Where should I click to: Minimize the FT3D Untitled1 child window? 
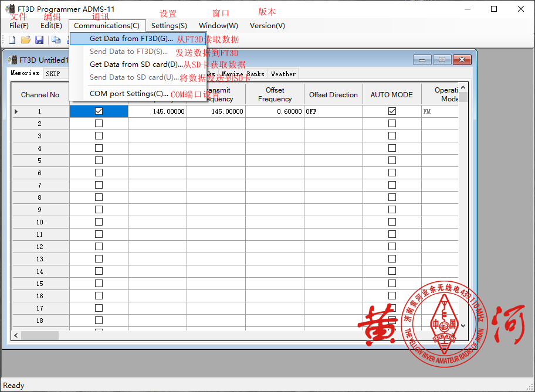coord(422,60)
